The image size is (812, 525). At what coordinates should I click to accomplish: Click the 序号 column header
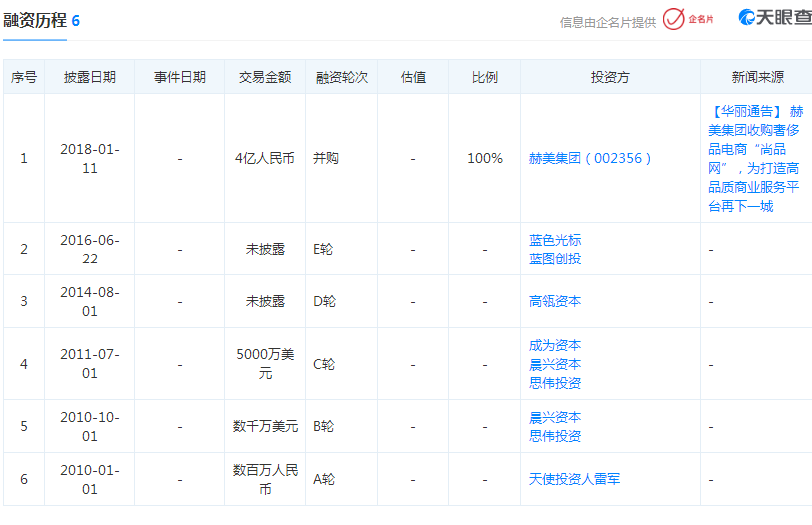[x=24, y=77]
